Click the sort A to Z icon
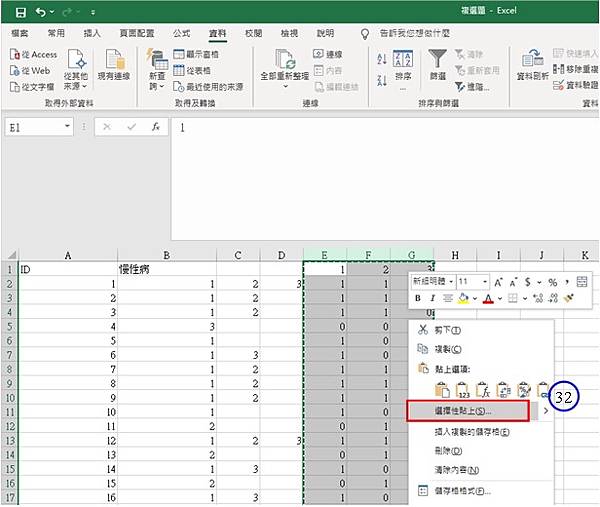The width and height of the screenshot is (600, 507). 382,59
